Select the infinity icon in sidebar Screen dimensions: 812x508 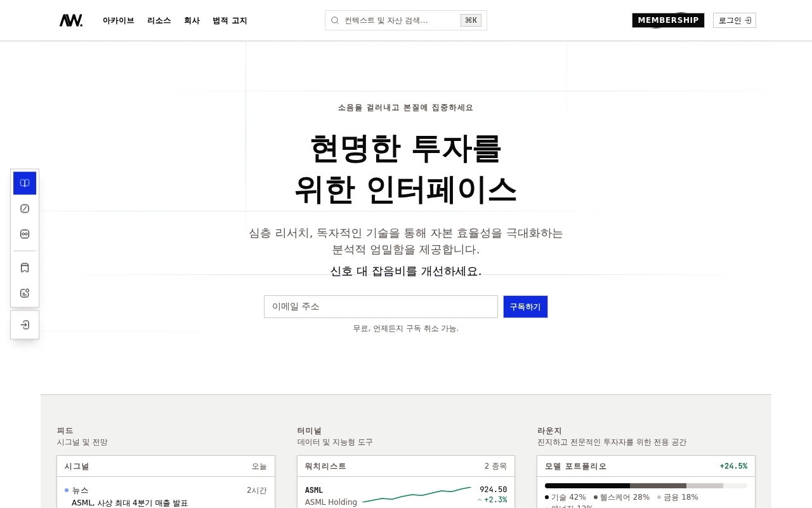tap(25, 234)
